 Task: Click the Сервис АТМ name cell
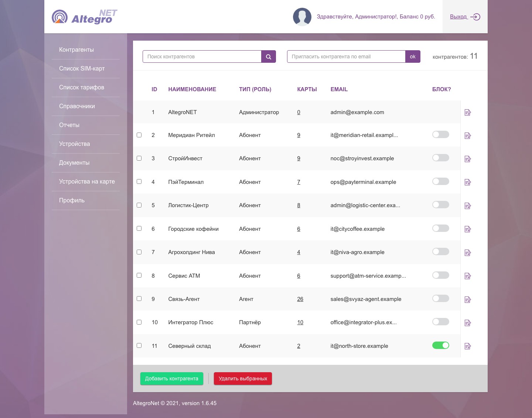pos(184,276)
